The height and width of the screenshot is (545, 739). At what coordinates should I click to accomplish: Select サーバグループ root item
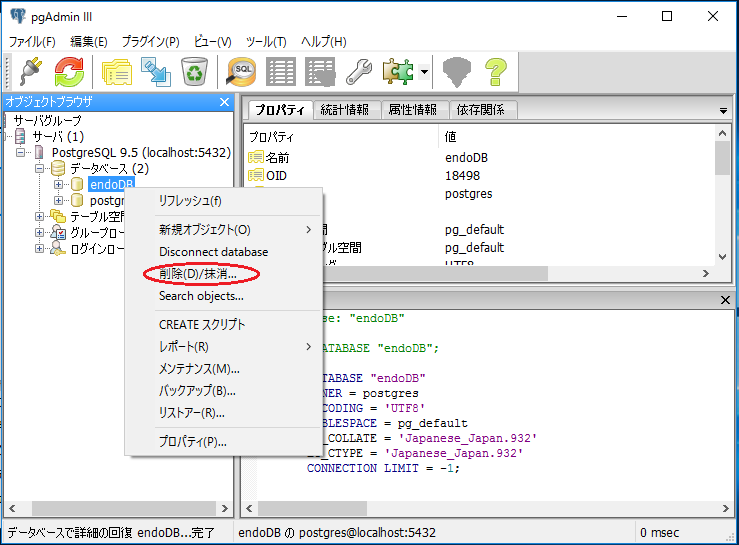tap(47, 121)
